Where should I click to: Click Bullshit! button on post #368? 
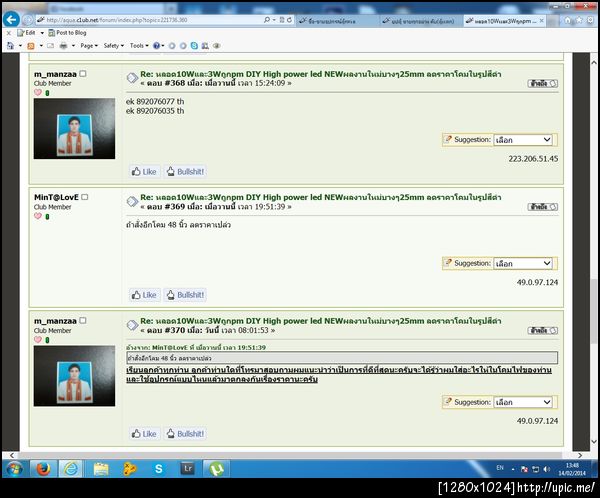point(185,171)
